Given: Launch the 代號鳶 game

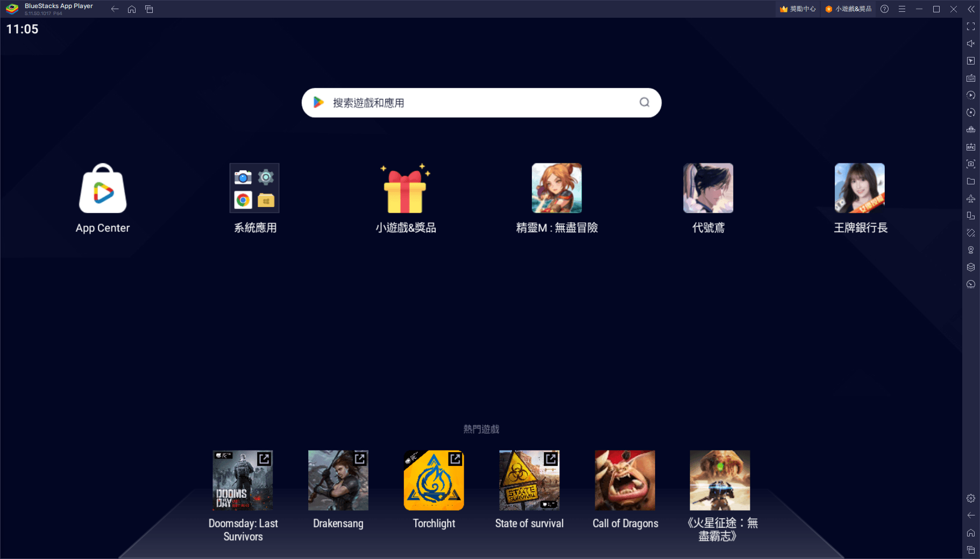Looking at the screenshot, I should pyautogui.click(x=708, y=188).
